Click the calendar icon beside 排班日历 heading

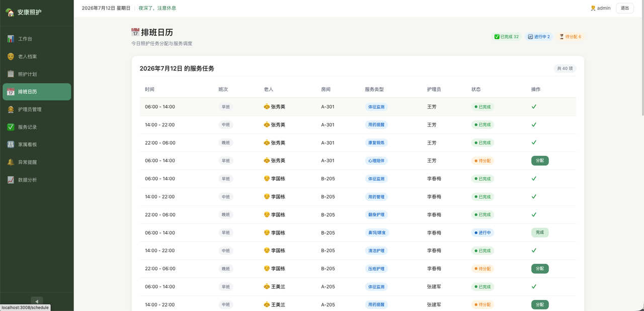tap(135, 32)
